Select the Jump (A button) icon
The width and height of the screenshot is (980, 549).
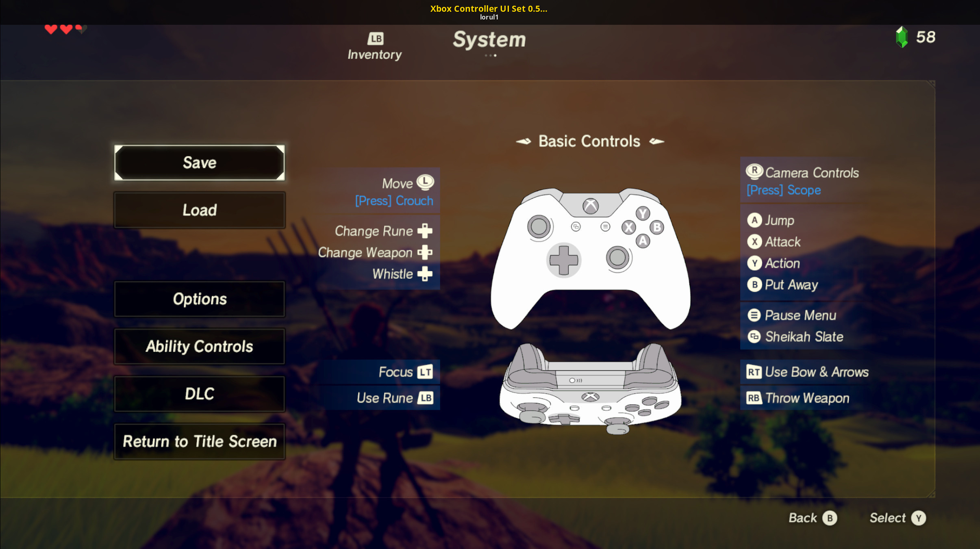tap(752, 219)
